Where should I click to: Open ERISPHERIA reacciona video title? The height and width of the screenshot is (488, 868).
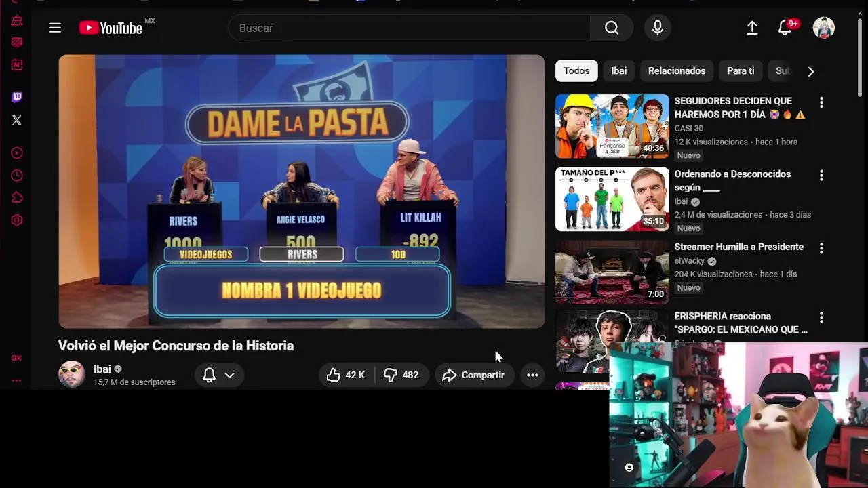[741, 323]
